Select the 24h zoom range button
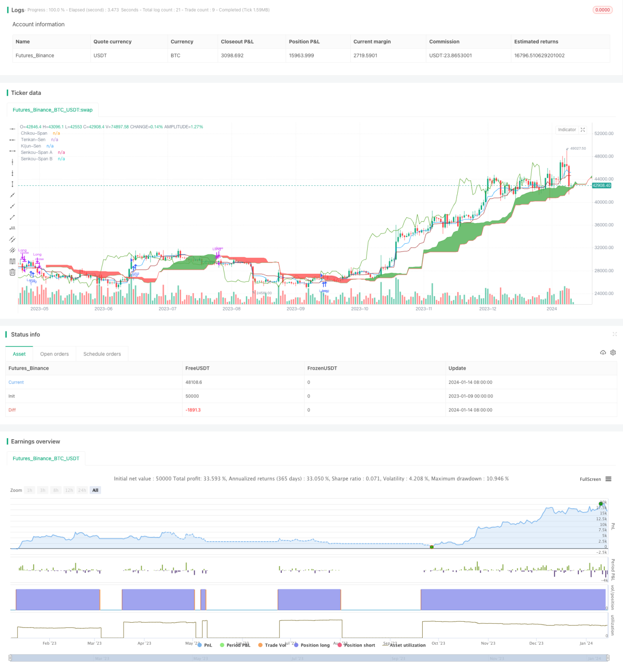Image resolution: width=623 pixels, height=672 pixels. 82,490
